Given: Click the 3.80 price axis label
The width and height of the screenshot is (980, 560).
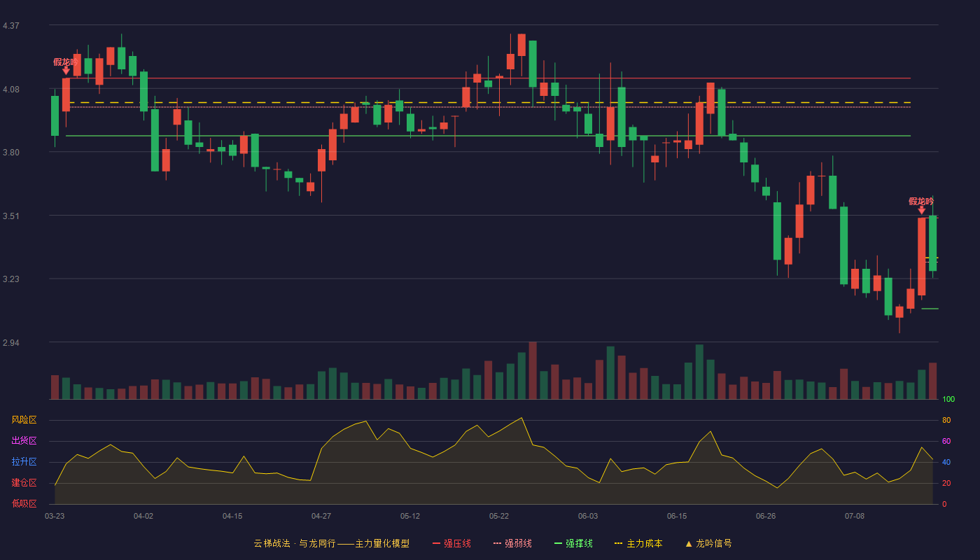Looking at the screenshot, I should point(11,153).
